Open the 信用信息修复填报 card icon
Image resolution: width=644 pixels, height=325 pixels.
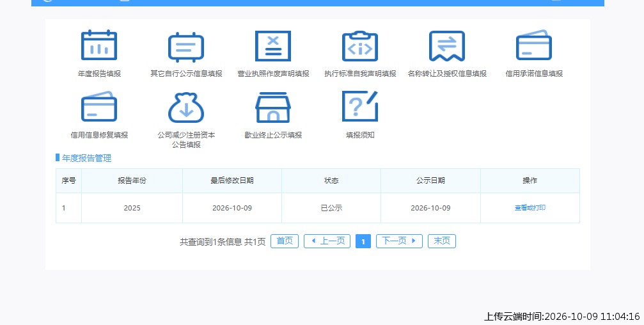[99, 106]
